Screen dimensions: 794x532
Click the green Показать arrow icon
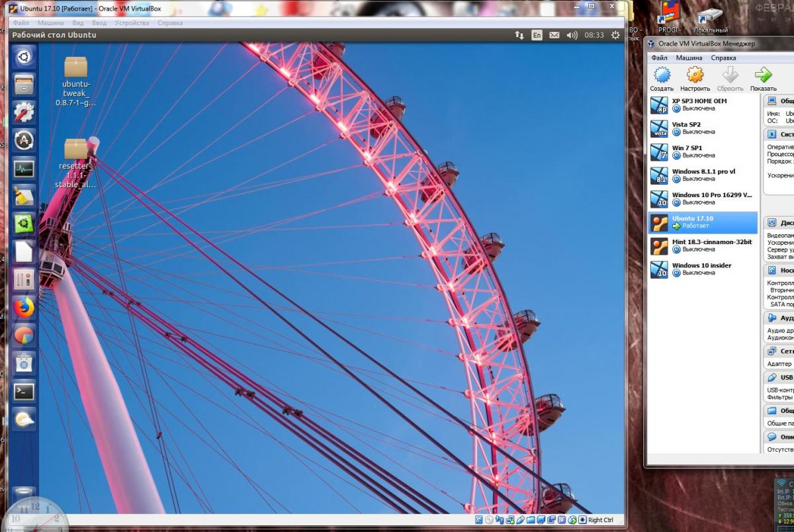click(x=763, y=75)
